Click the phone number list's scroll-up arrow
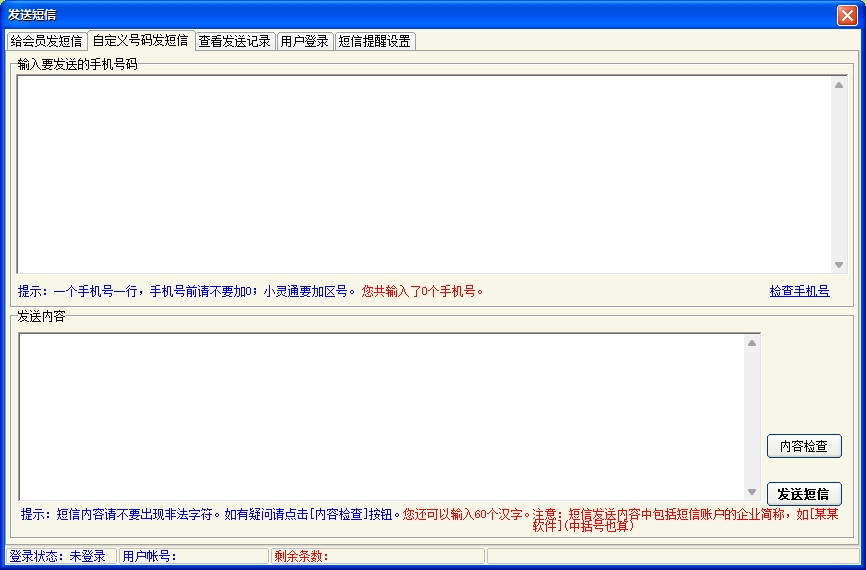The image size is (866, 570). click(839, 85)
